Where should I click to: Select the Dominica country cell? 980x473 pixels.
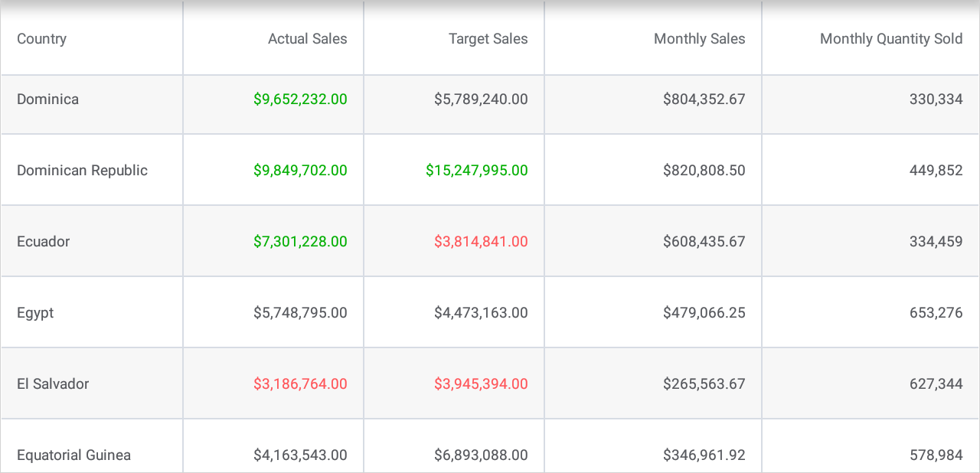[47, 99]
